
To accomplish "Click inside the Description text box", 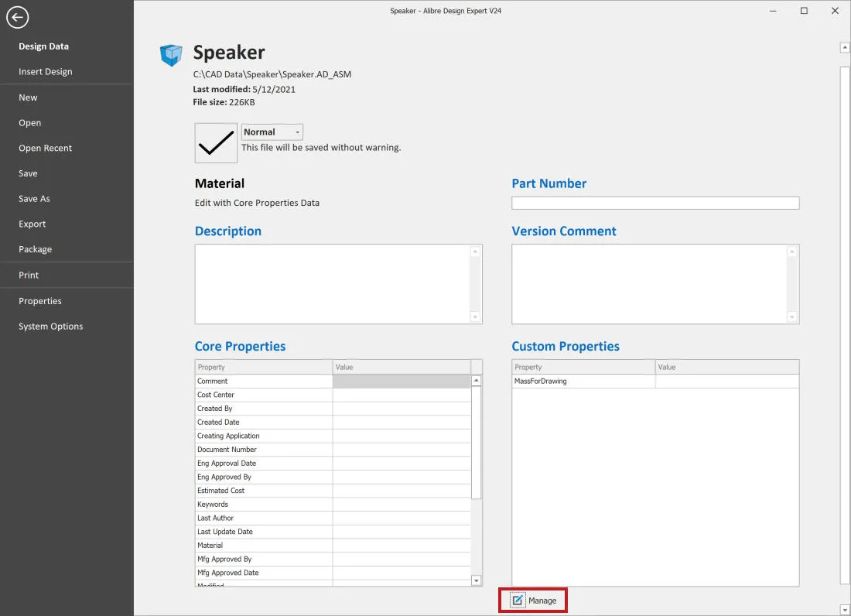I will pyautogui.click(x=333, y=284).
